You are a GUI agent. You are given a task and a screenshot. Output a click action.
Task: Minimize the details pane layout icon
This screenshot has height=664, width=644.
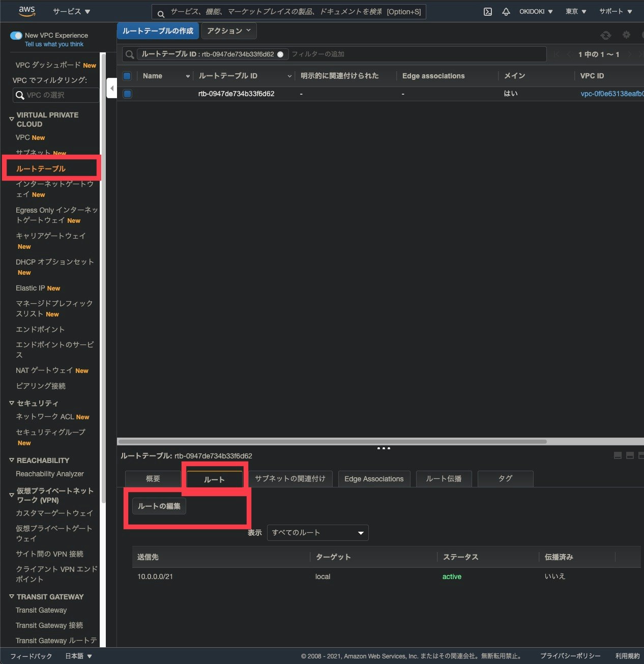click(x=618, y=455)
